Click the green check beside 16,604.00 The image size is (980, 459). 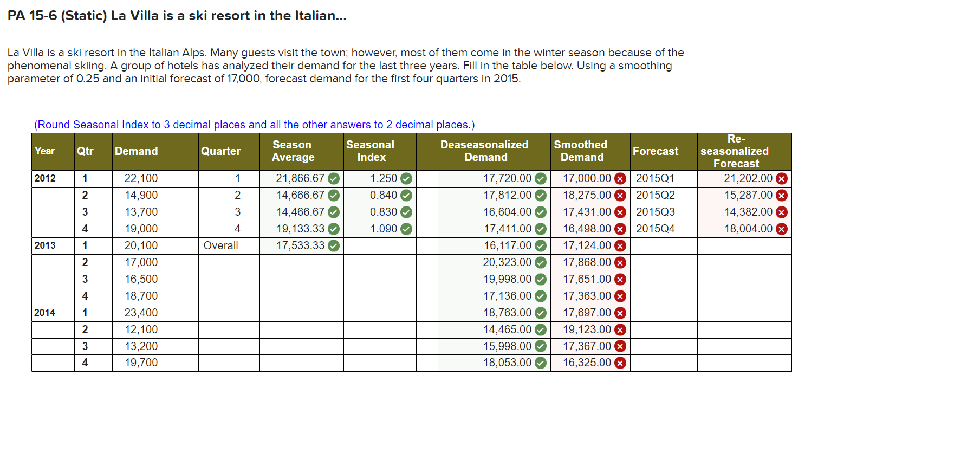click(x=541, y=212)
